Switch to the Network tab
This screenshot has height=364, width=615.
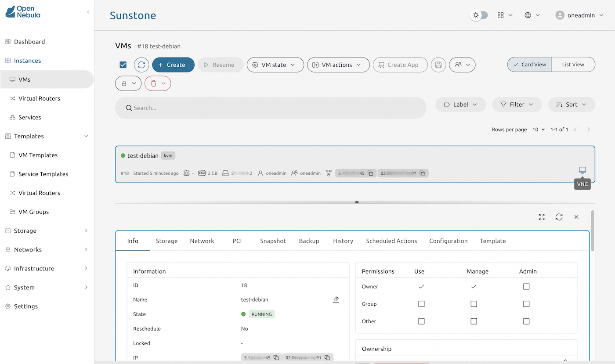(x=202, y=241)
